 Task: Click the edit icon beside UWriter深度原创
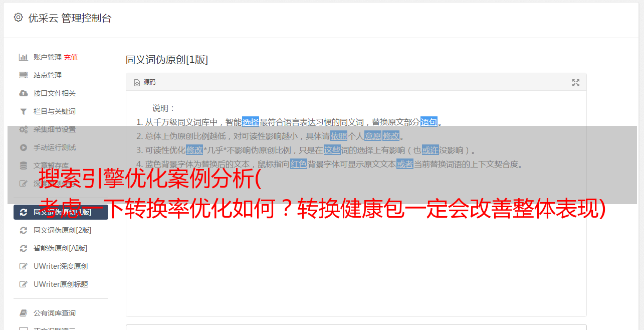click(24, 266)
